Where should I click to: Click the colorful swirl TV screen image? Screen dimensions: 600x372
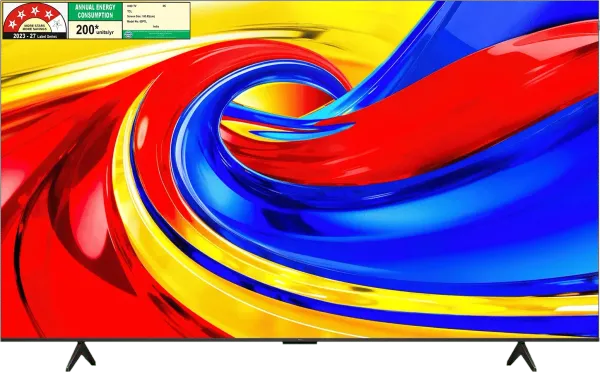[300, 170]
